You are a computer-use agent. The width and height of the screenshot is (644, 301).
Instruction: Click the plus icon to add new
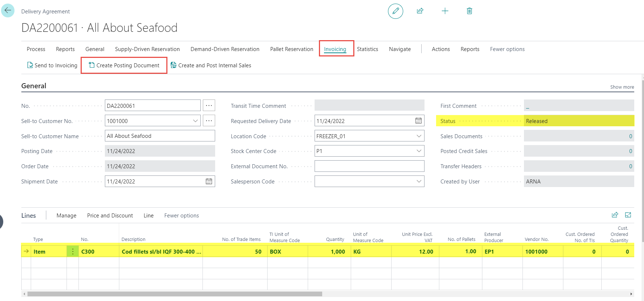point(445,11)
